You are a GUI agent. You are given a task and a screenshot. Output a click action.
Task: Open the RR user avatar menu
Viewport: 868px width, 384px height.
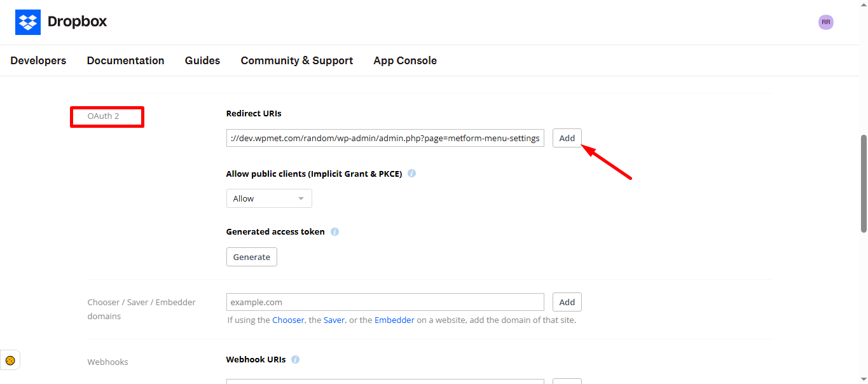(x=825, y=22)
